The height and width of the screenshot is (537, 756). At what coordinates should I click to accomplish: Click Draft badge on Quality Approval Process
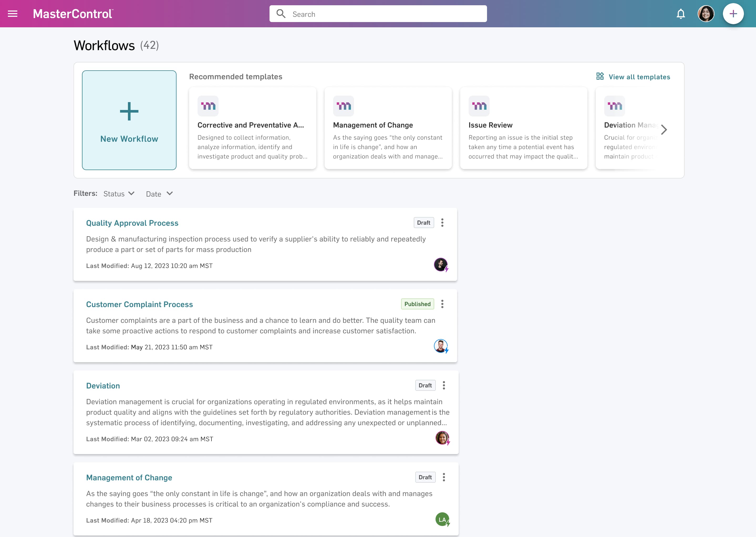[x=423, y=223]
